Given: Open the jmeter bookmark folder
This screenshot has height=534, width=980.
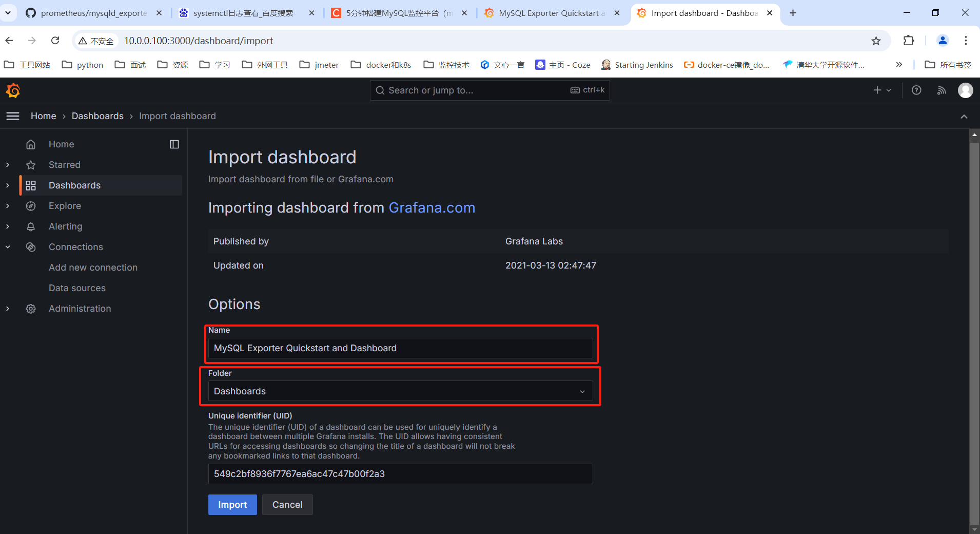Looking at the screenshot, I should [319, 65].
